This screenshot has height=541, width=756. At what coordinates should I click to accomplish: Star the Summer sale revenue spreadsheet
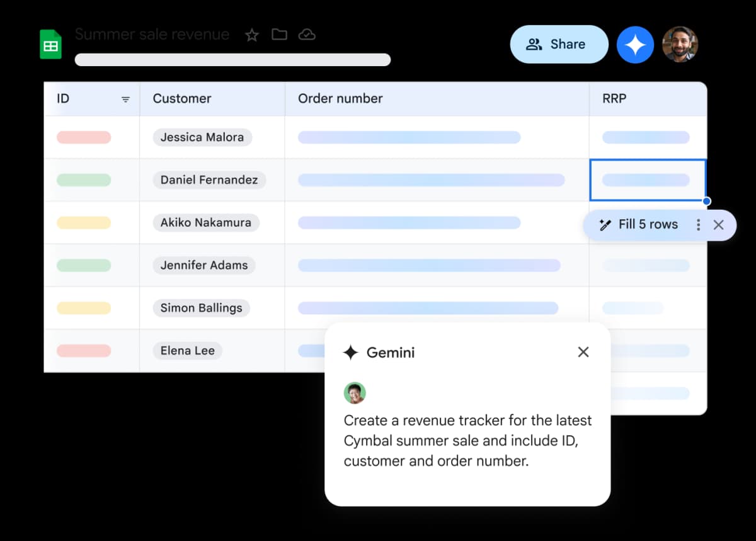(x=251, y=35)
